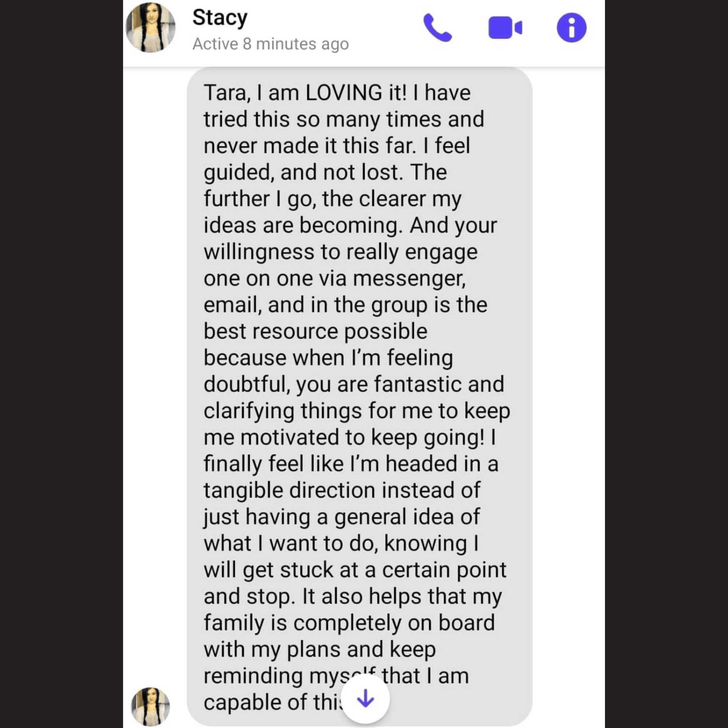Click the line 'ideas are becoming. And your'

351,225
